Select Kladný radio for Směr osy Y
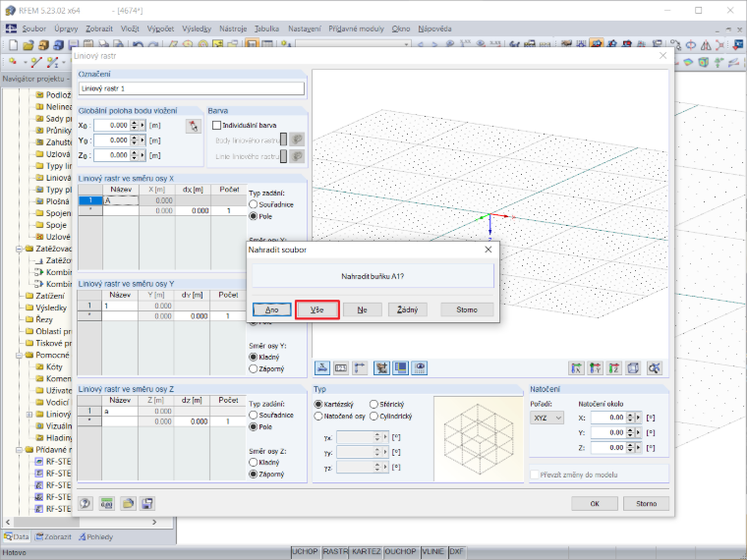Screen dimensions: 747x560 click(254, 357)
